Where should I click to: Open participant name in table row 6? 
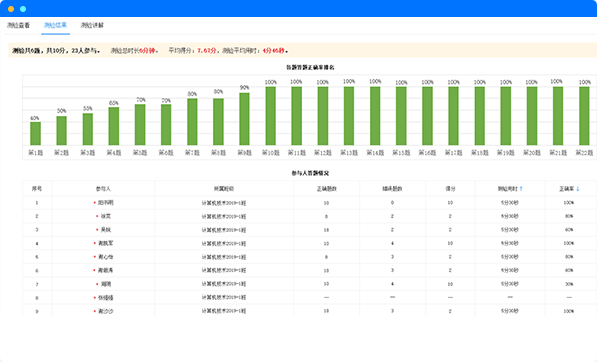[105, 270]
